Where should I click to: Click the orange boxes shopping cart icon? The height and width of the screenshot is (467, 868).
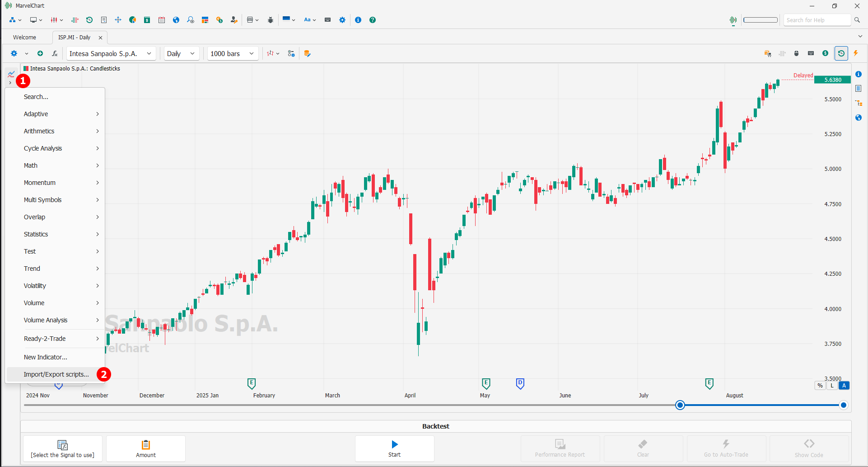pyautogui.click(x=768, y=53)
